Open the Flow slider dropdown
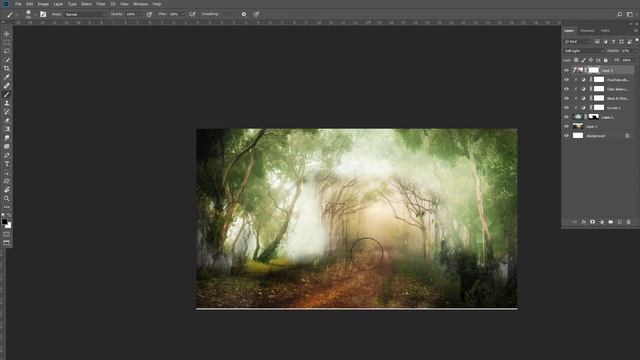Viewport: 640px width, 360px height. coord(182,14)
